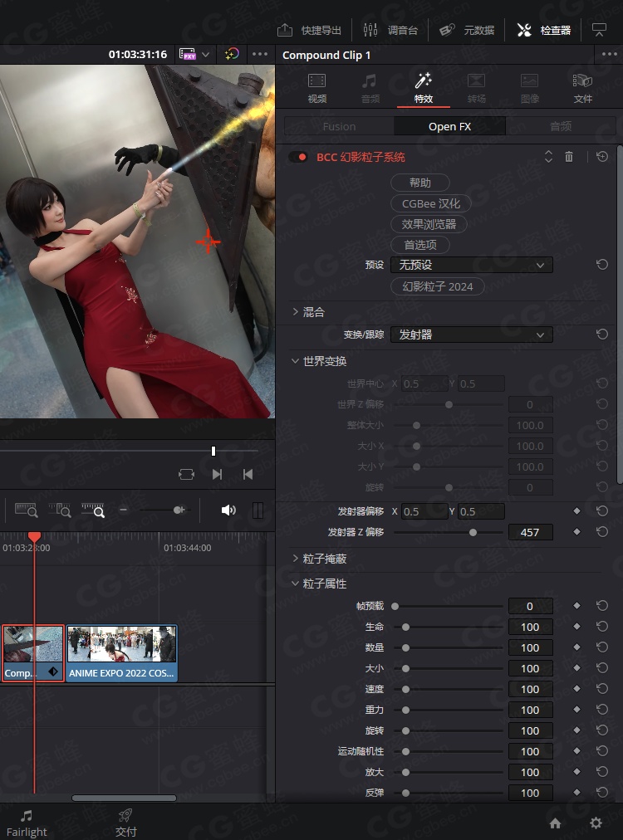Select the Fusion effects sub-tab

(339, 126)
